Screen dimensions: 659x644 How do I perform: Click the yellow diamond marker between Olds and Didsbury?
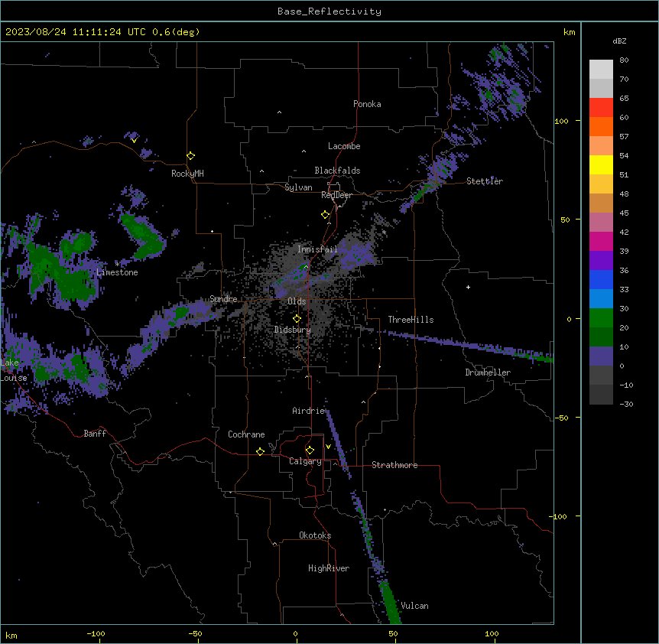pyautogui.click(x=297, y=319)
